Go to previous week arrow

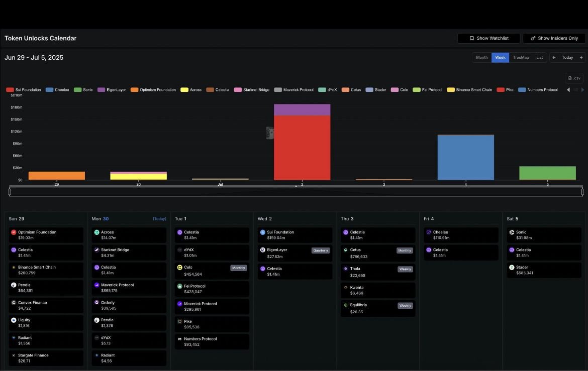pos(554,57)
